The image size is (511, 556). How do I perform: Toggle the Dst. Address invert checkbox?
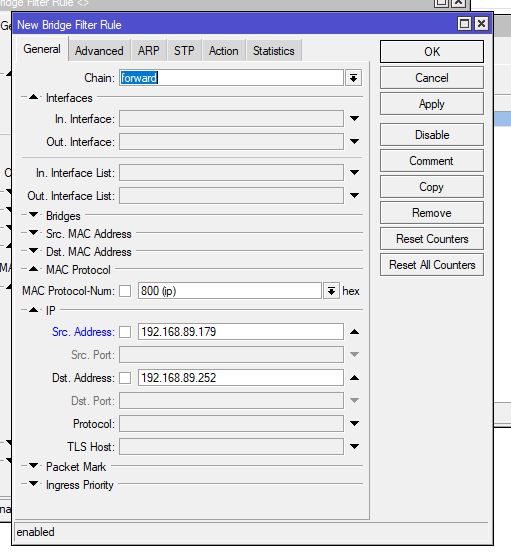(125, 378)
